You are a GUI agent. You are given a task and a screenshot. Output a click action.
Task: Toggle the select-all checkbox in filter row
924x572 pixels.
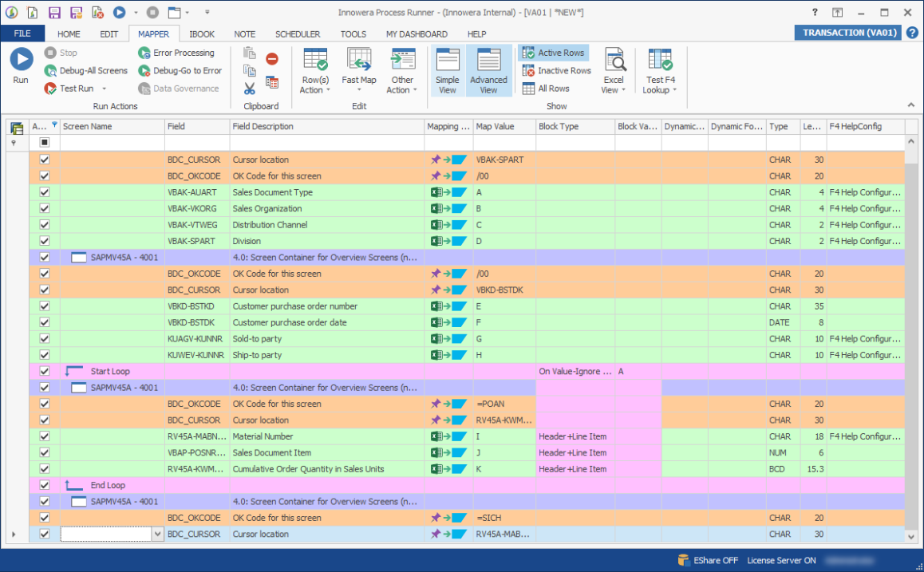[x=45, y=143]
